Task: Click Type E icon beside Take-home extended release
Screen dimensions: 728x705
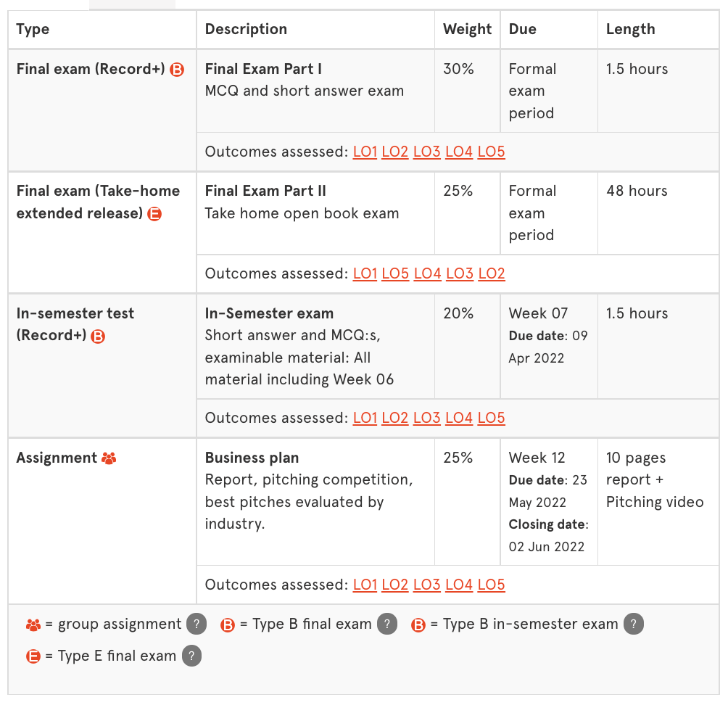Action: 154,214
